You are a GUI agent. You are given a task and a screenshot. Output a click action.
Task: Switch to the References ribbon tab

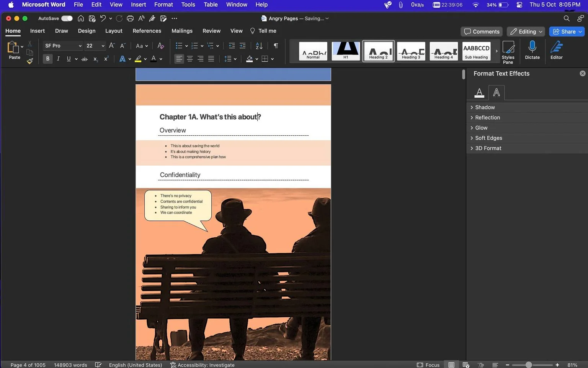[x=147, y=31]
